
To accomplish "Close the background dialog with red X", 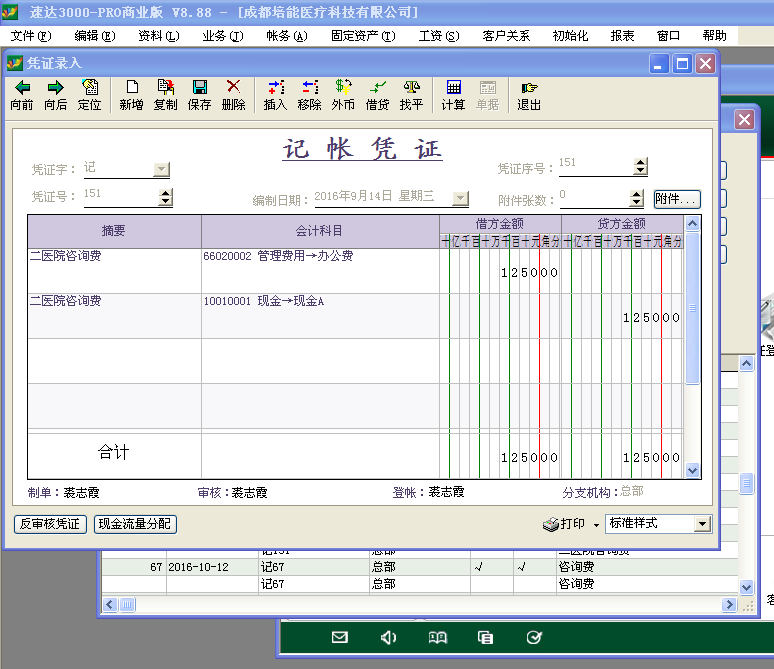I will point(744,119).
